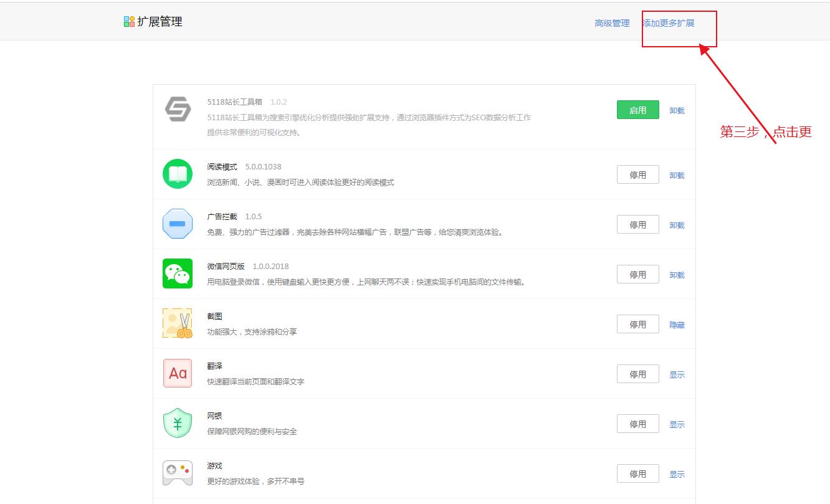Open 高级管理 link
The image size is (830, 504).
click(612, 23)
